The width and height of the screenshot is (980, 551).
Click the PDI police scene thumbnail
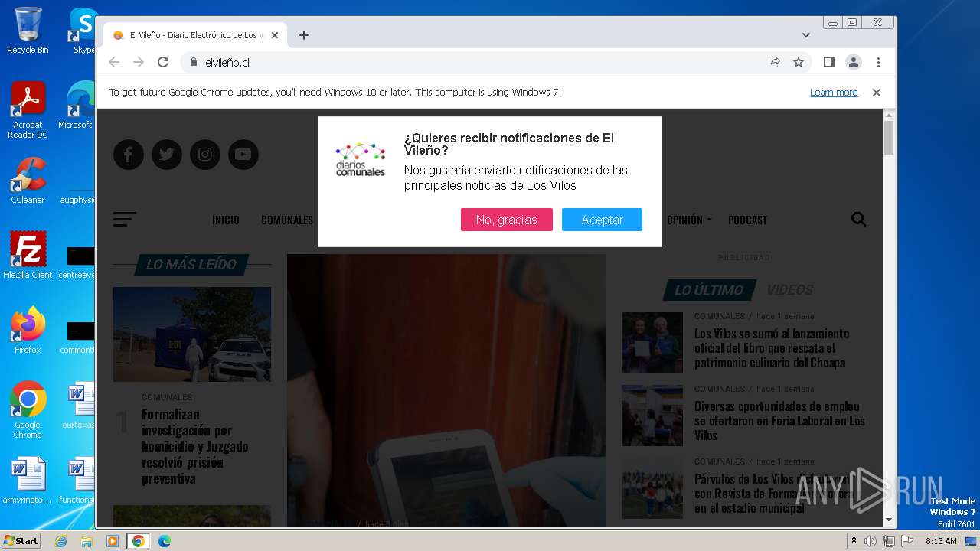point(192,334)
